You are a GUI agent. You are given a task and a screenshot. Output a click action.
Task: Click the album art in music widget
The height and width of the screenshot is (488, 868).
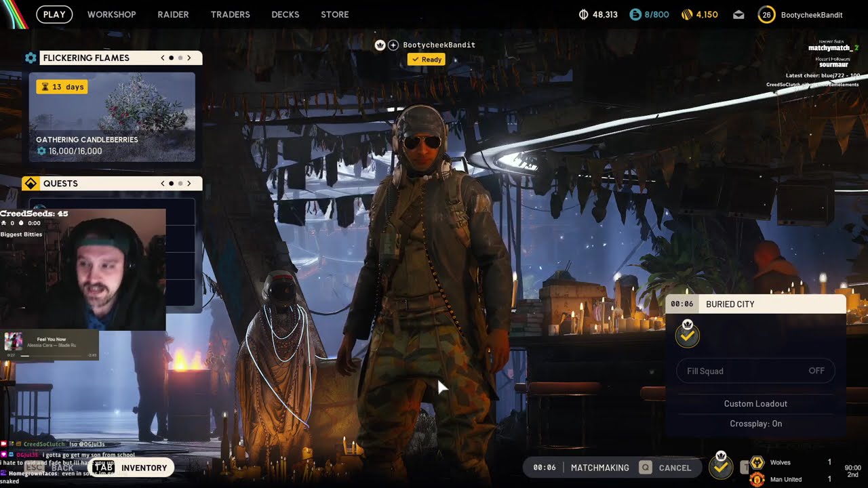[14, 342]
